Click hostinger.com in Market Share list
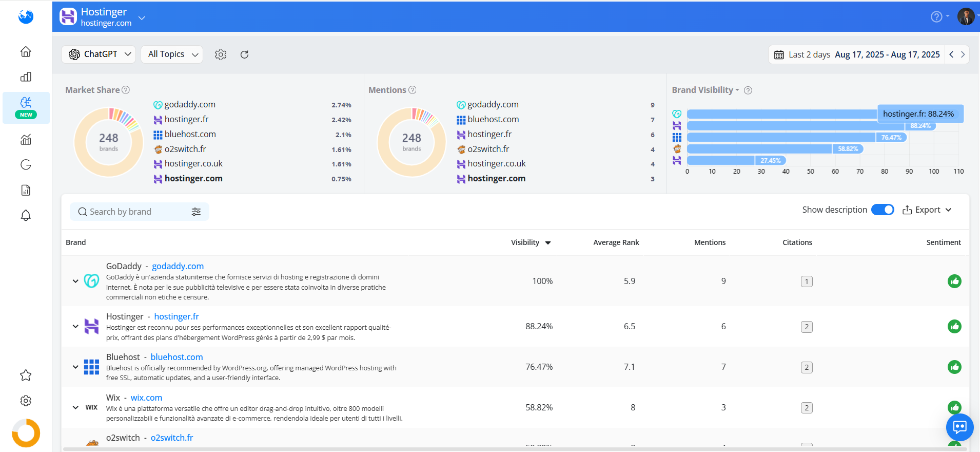The height and width of the screenshot is (452, 980). [193, 179]
